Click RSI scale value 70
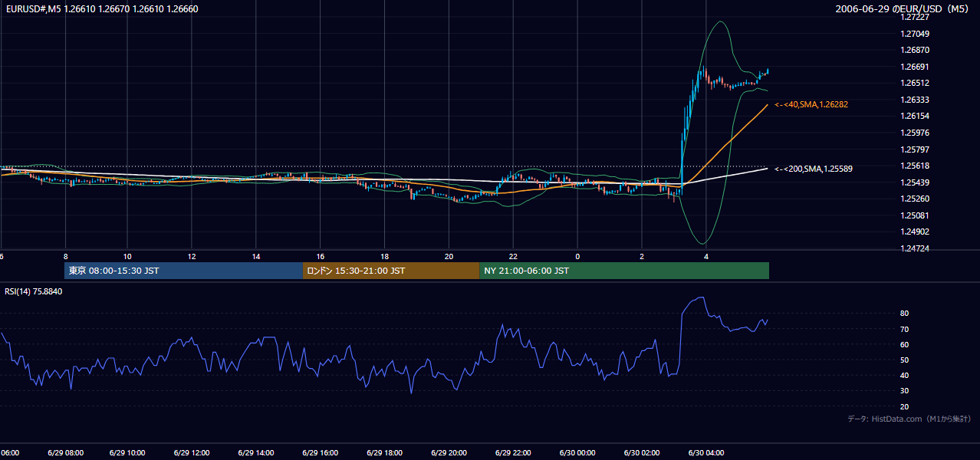This screenshot has width=980, height=460. 905,329
